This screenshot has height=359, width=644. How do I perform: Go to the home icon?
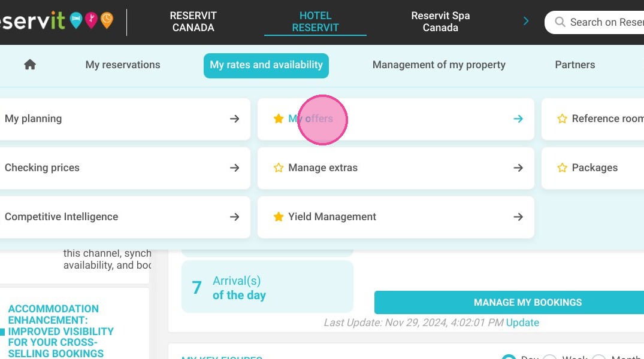[x=30, y=65]
